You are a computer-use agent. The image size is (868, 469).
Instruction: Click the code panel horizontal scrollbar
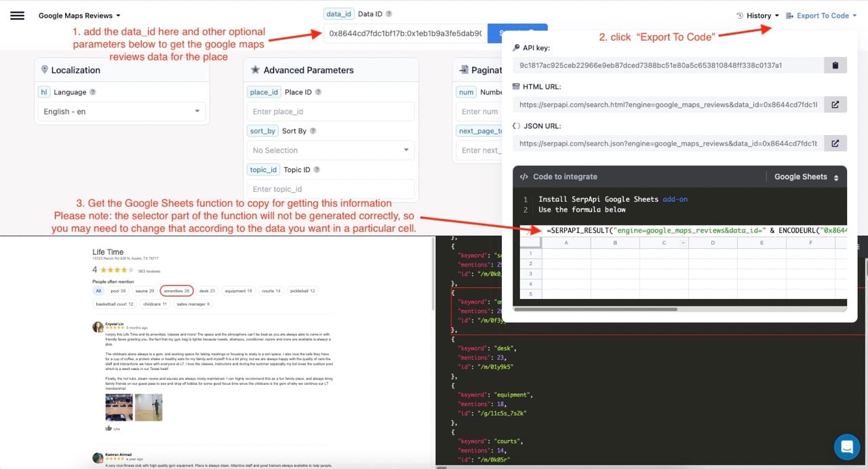[595, 309]
